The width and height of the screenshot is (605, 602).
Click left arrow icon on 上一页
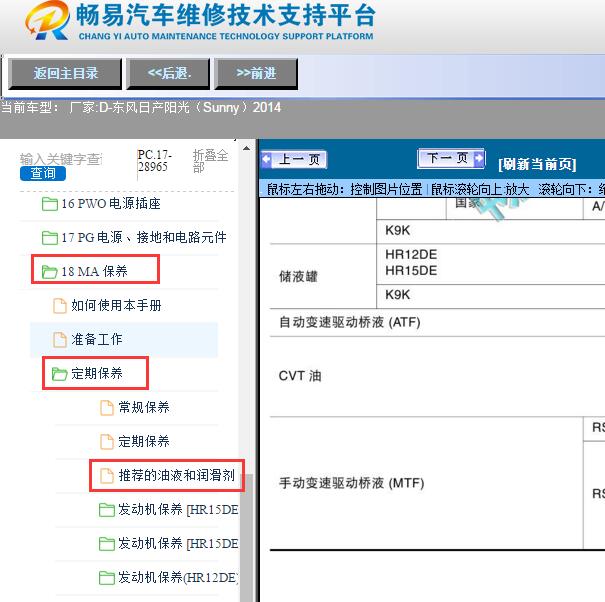(x=267, y=159)
